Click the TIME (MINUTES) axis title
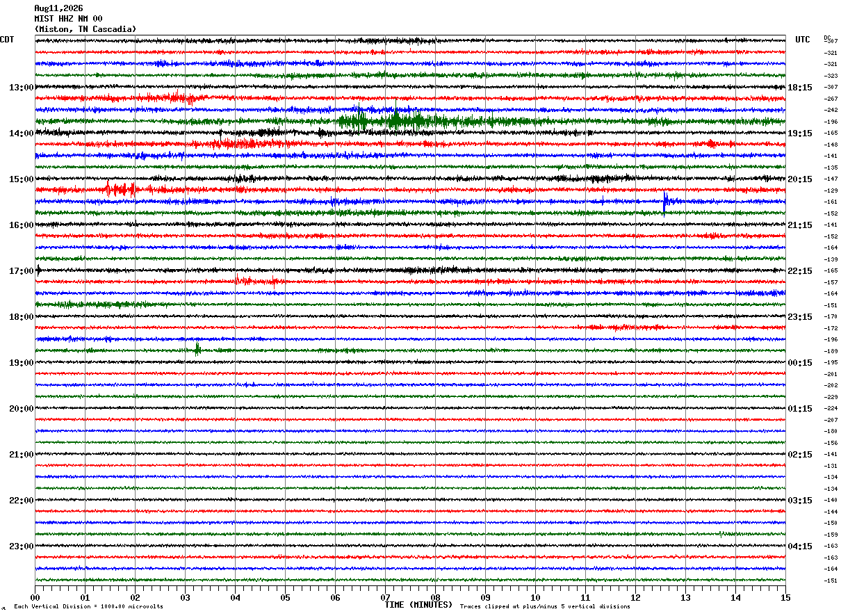 click(x=418, y=605)
